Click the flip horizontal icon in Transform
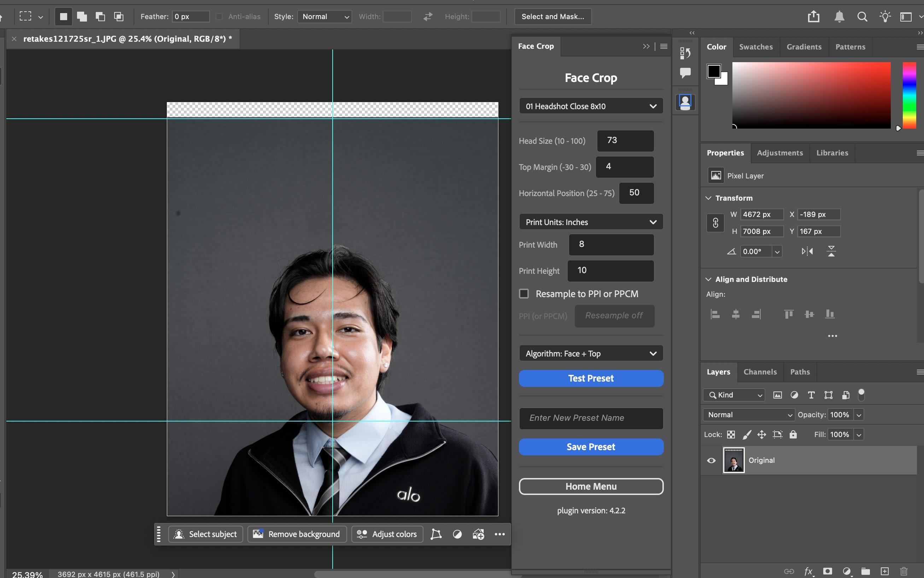Image resolution: width=924 pixels, height=578 pixels. coord(807,251)
